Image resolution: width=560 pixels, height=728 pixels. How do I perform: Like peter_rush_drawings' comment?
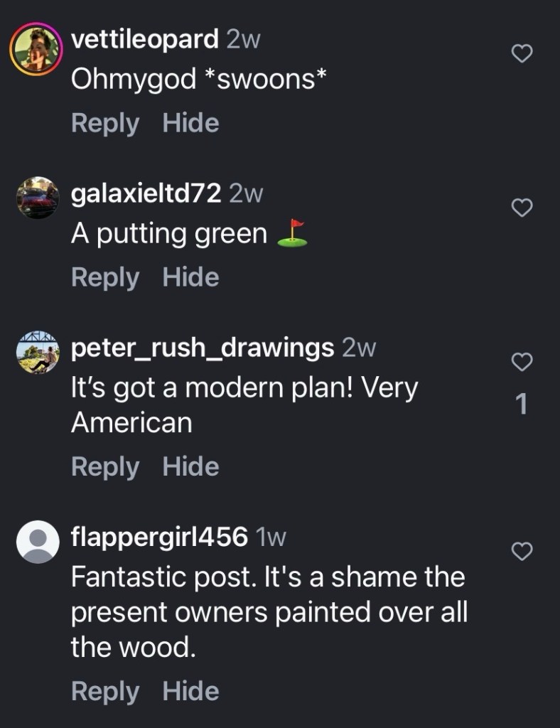[x=522, y=362]
